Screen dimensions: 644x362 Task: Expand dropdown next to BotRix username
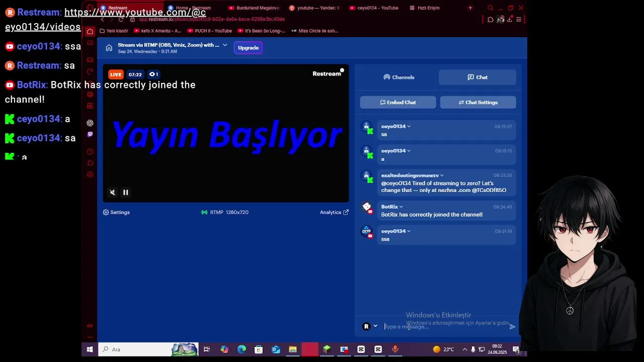tap(401, 207)
